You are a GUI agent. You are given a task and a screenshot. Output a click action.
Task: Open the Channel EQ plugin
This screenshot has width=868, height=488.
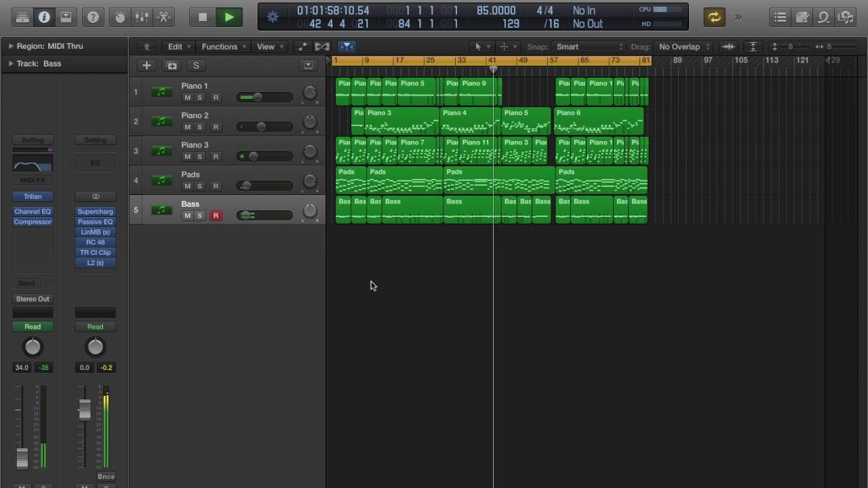(33, 211)
